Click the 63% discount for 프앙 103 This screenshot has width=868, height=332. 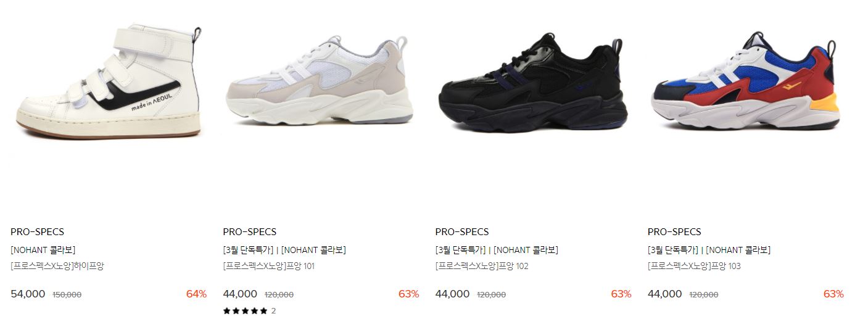point(833,294)
